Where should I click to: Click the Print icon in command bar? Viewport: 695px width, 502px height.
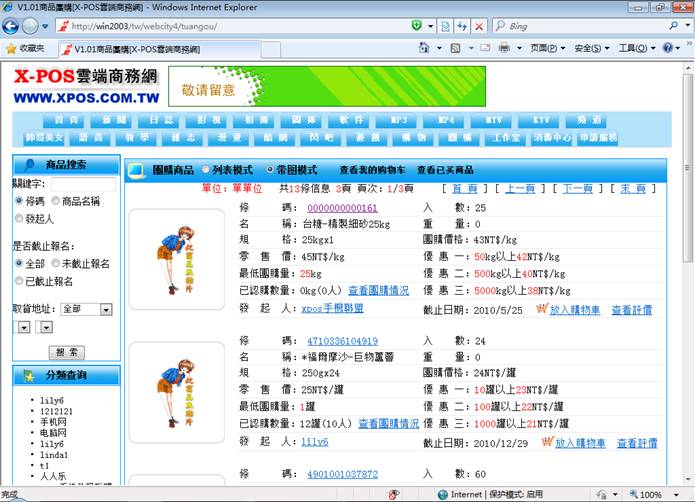click(506, 48)
